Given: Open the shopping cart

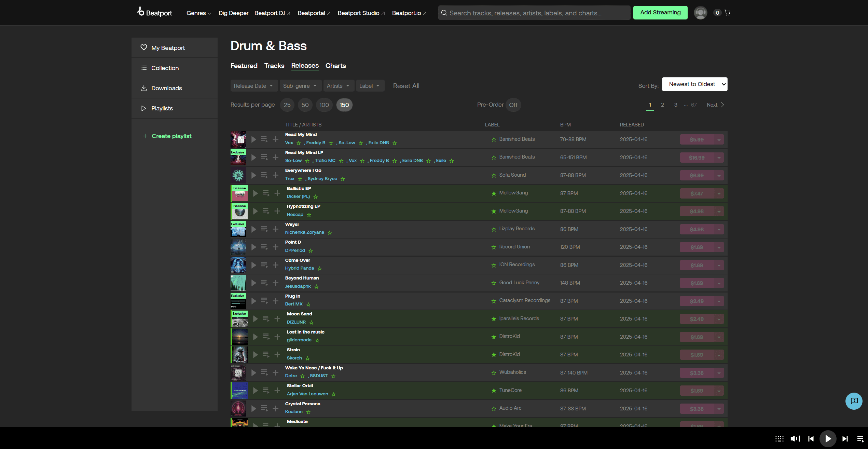Looking at the screenshot, I should (728, 13).
